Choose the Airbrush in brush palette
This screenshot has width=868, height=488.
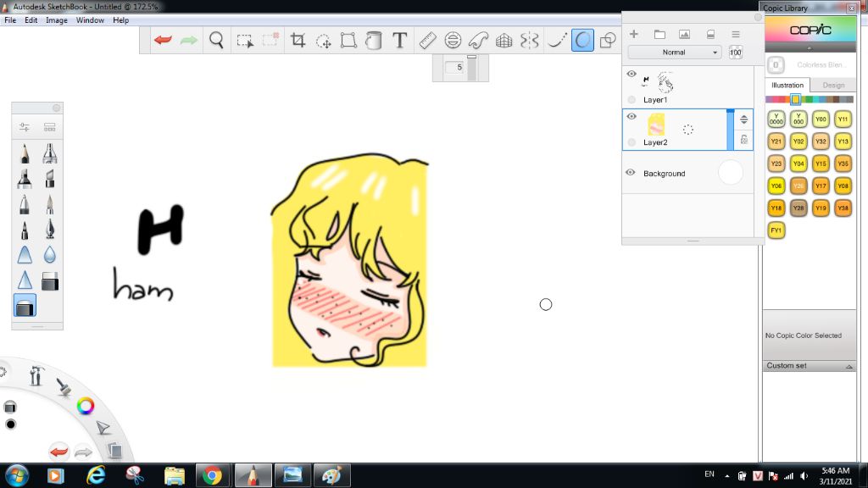[x=50, y=153]
